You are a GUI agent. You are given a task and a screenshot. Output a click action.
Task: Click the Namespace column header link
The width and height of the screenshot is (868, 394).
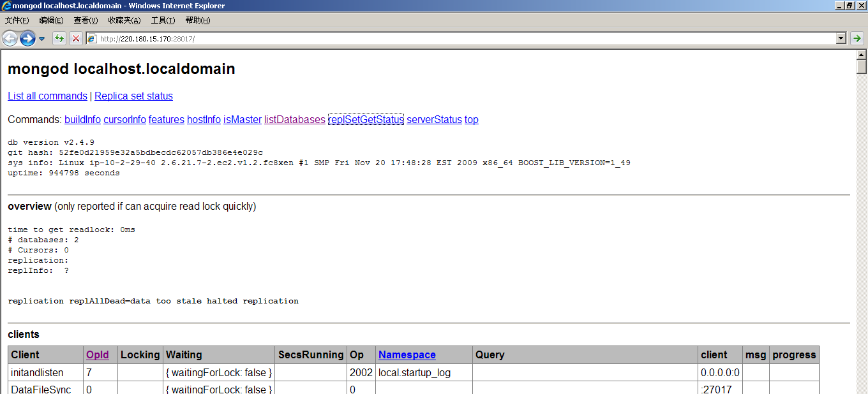pos(407,355)
